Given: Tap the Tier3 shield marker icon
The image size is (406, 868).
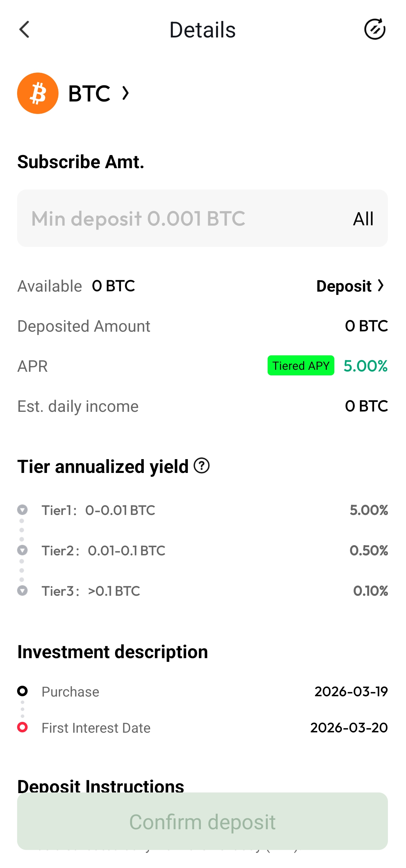Looking at the screenshot, I should click(x=22, y=590).
